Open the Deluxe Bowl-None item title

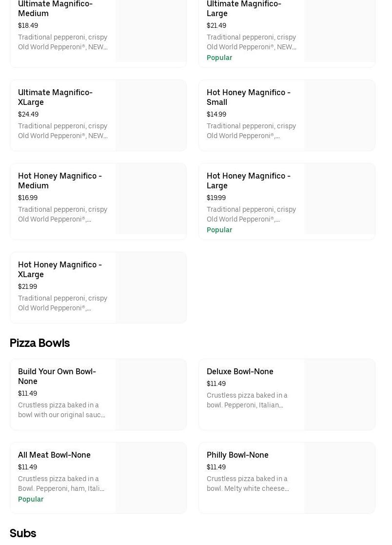(x=240, y=371)
